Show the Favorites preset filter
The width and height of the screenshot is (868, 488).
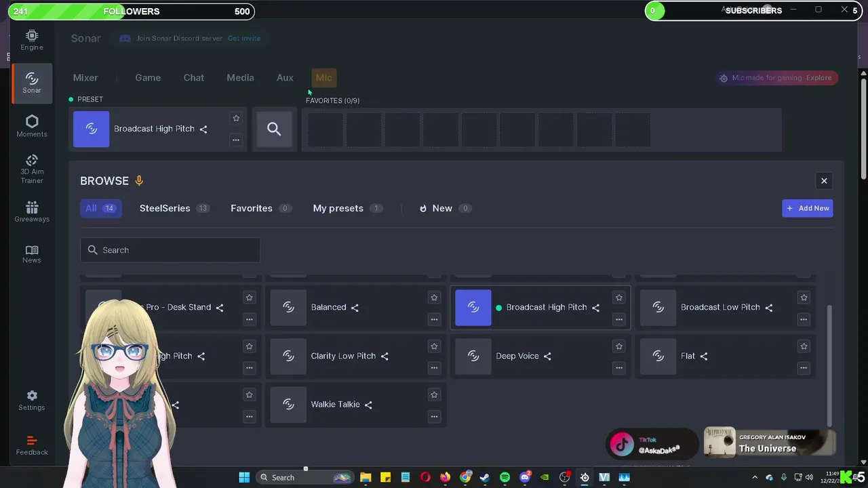(261, 208)
